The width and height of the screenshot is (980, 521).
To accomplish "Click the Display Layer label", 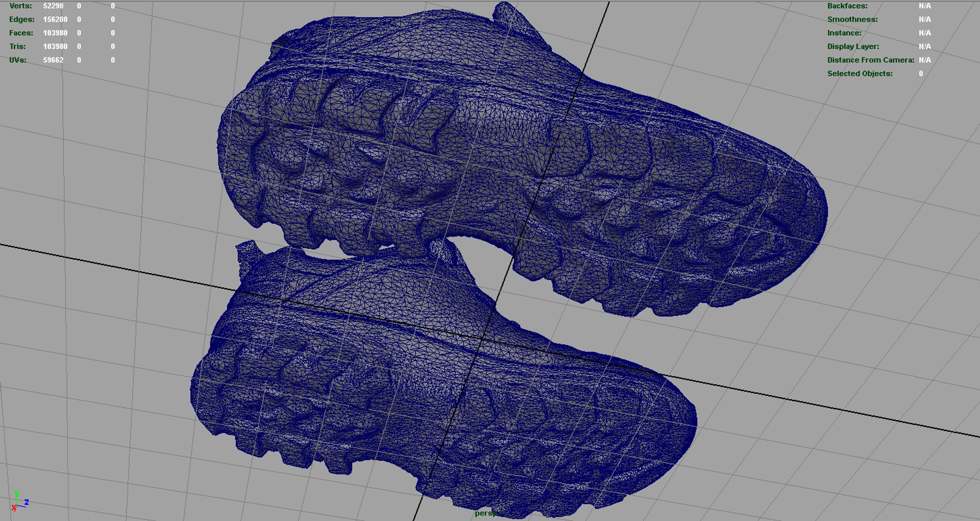I will coord(853,46).
